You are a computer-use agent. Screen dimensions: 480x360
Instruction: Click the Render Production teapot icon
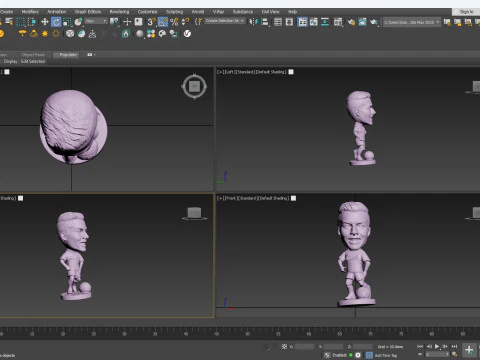[374, 22]
